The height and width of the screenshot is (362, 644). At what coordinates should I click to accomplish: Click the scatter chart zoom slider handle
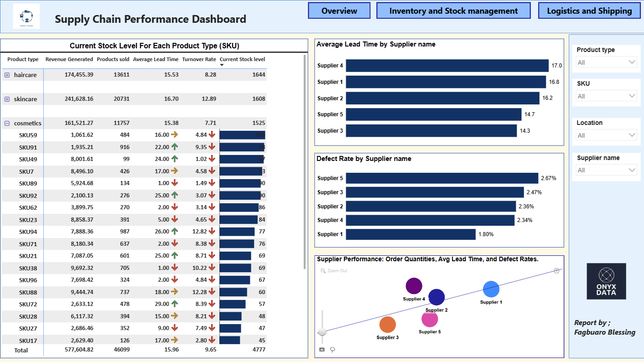point(322,332)
